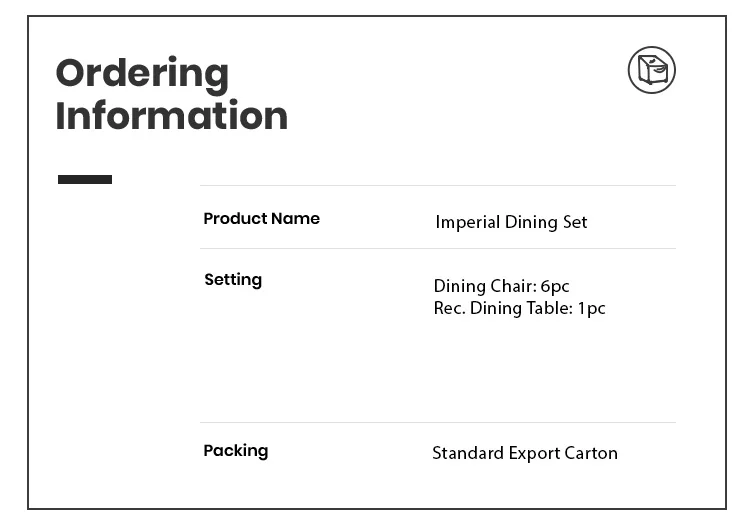Click the word Ordering in the heading
The image size is (750, 522).
point(142,74)
